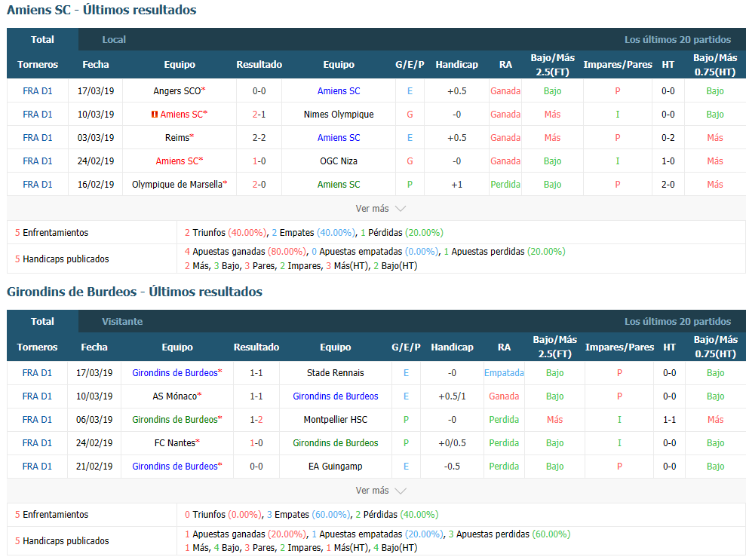
Task: Switch to the Visitante tab
Action: tap(122, 321)
